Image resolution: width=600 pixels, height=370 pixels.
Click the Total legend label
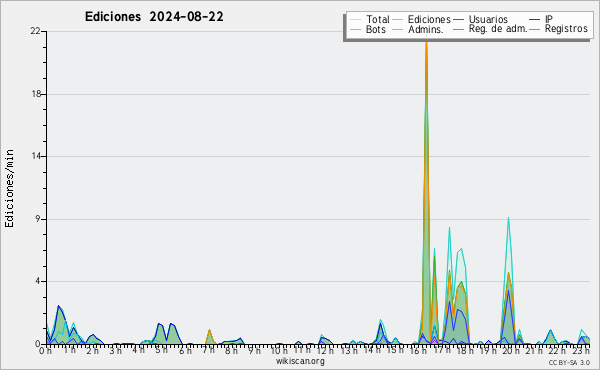click(377, 19)
